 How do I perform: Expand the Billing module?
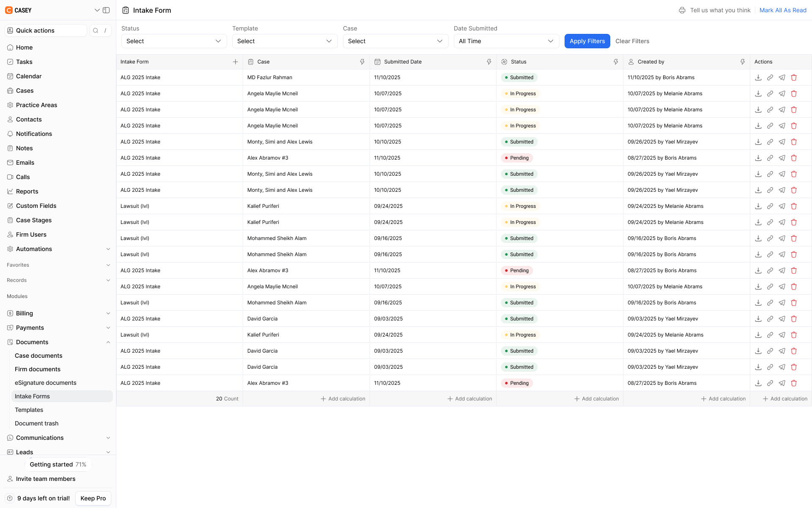click(x=108, y=313)
